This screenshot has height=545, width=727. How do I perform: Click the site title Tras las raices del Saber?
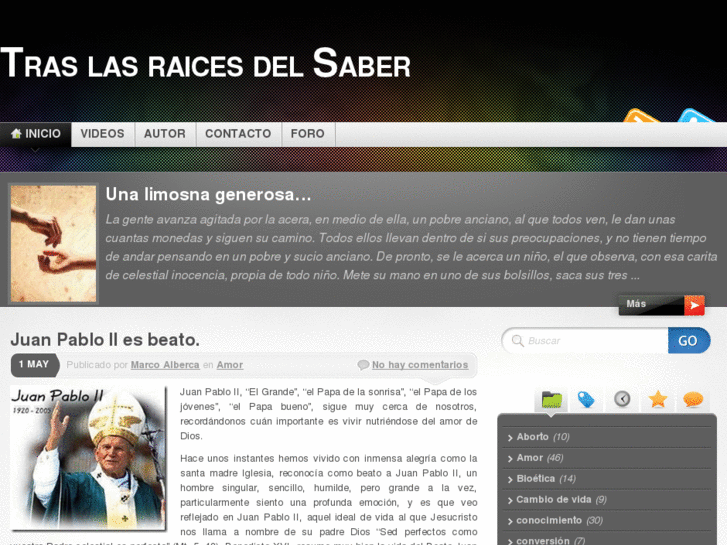click(206, 64)
